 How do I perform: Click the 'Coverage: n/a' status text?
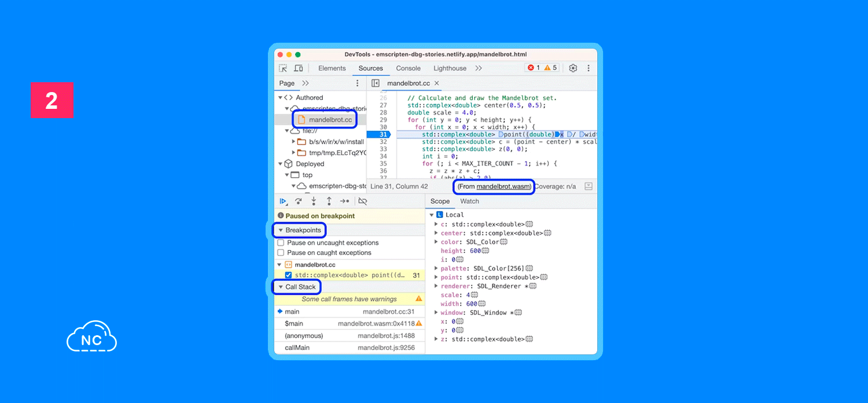(555, 186)
